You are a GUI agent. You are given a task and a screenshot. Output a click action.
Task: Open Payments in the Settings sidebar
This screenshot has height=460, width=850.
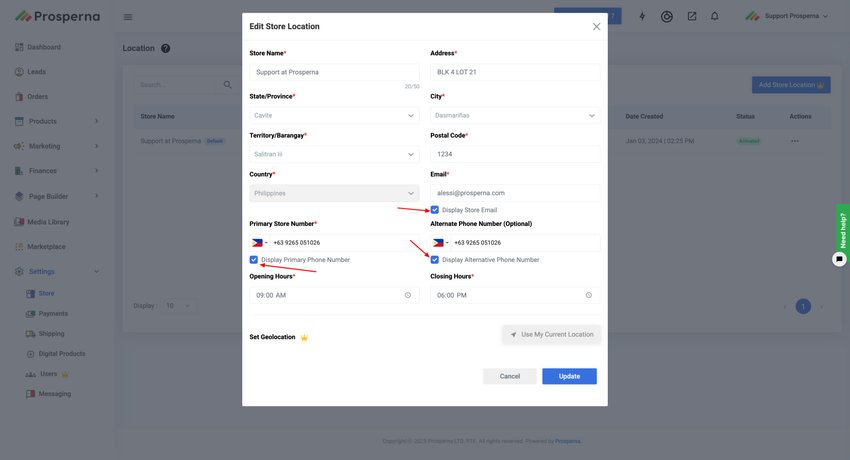[53, 314]
